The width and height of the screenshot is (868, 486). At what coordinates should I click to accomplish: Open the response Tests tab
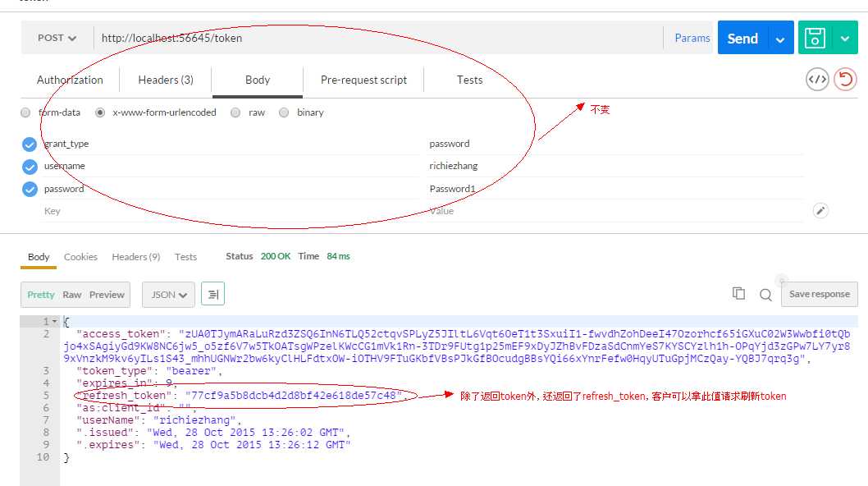tap(185, 257)
